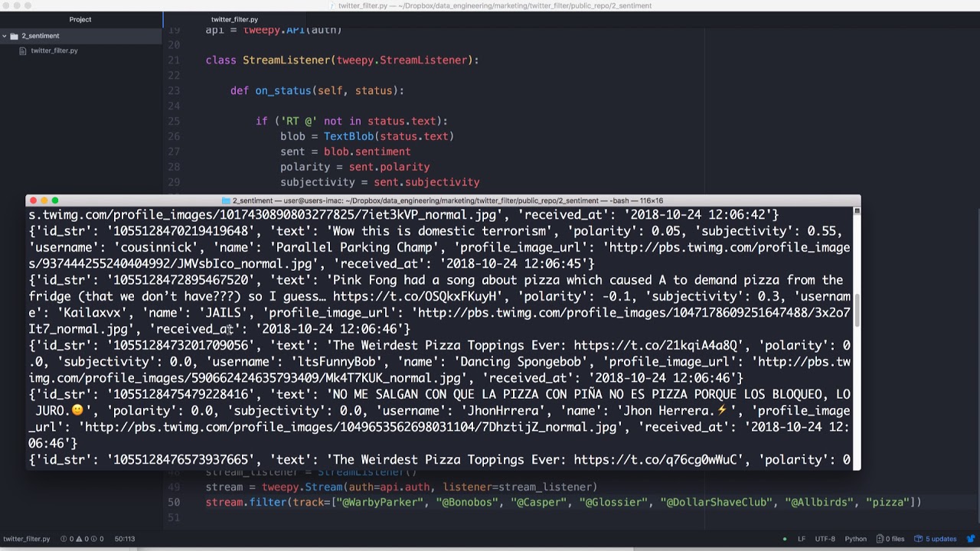The image size is (980, 551).
Task: Click 'def on_status' in the code
Action: pos(270,90)
